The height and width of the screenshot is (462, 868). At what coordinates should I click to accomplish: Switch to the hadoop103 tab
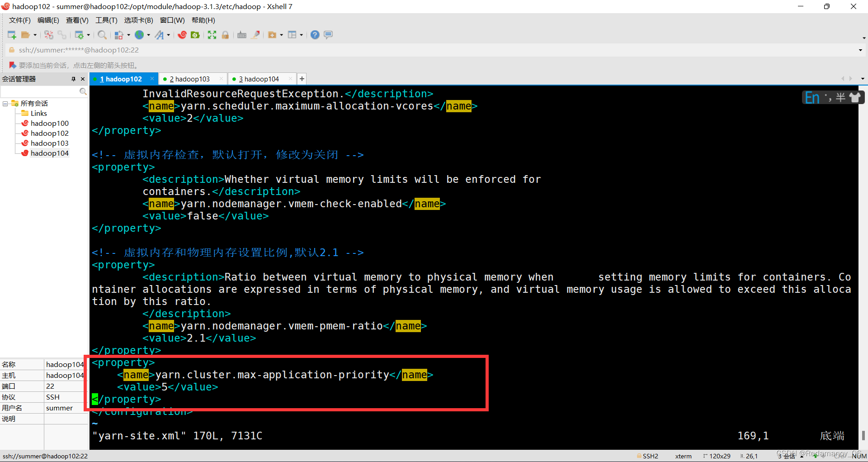(x=190, y=79)
